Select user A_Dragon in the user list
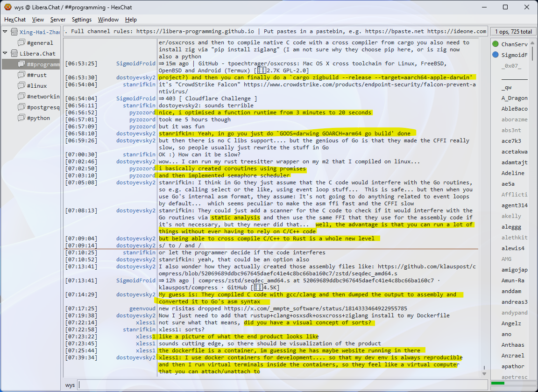 pos(514,98)
